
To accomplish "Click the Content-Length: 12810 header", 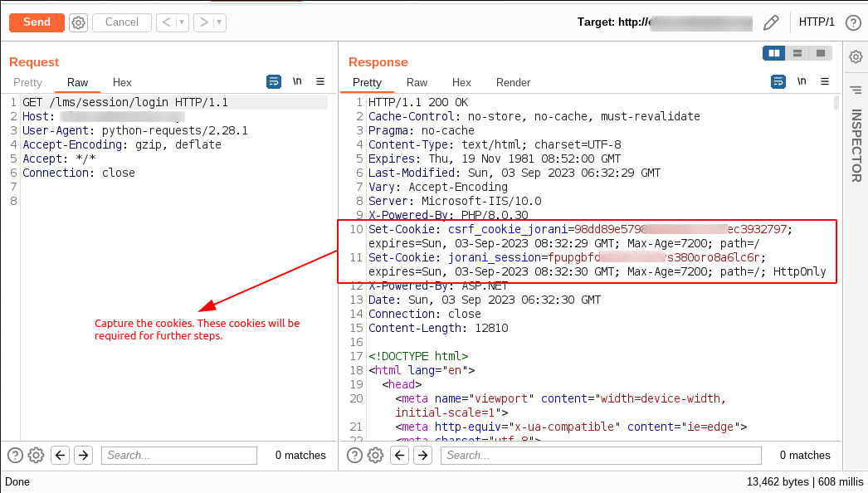I will click(x=438, y=328).
